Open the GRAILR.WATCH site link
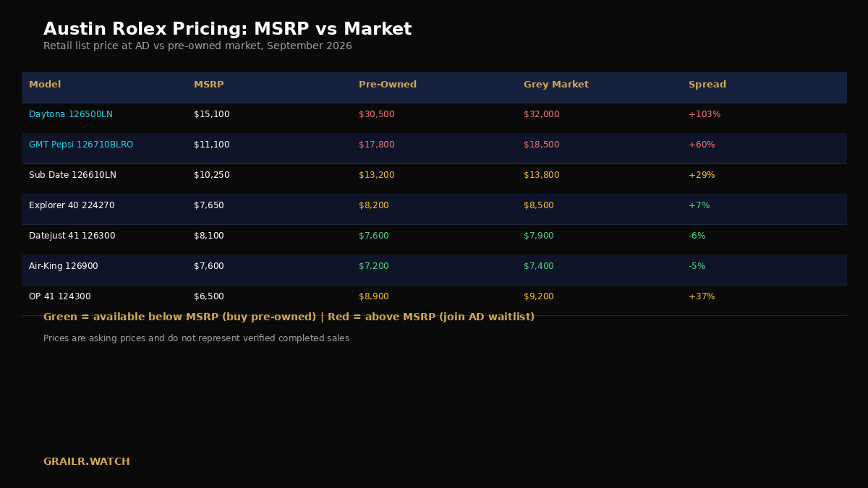 click(x=87, y=462)
